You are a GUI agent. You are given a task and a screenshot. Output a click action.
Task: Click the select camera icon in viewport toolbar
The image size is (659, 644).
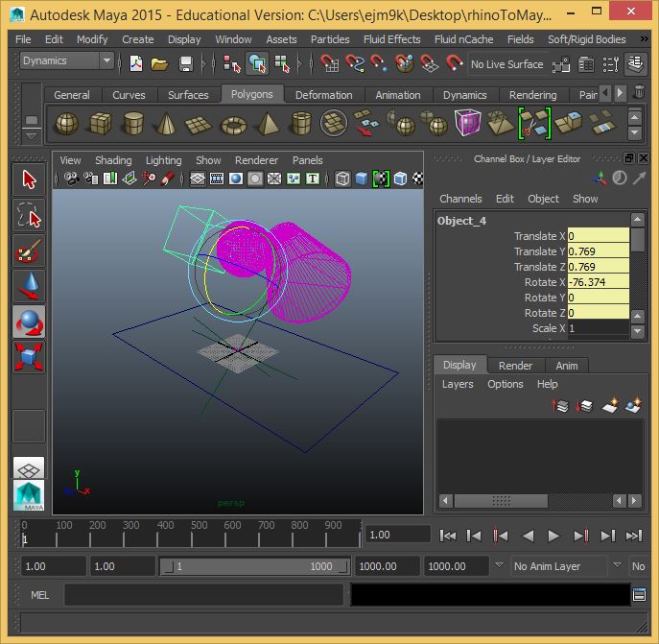click(71, 179)
